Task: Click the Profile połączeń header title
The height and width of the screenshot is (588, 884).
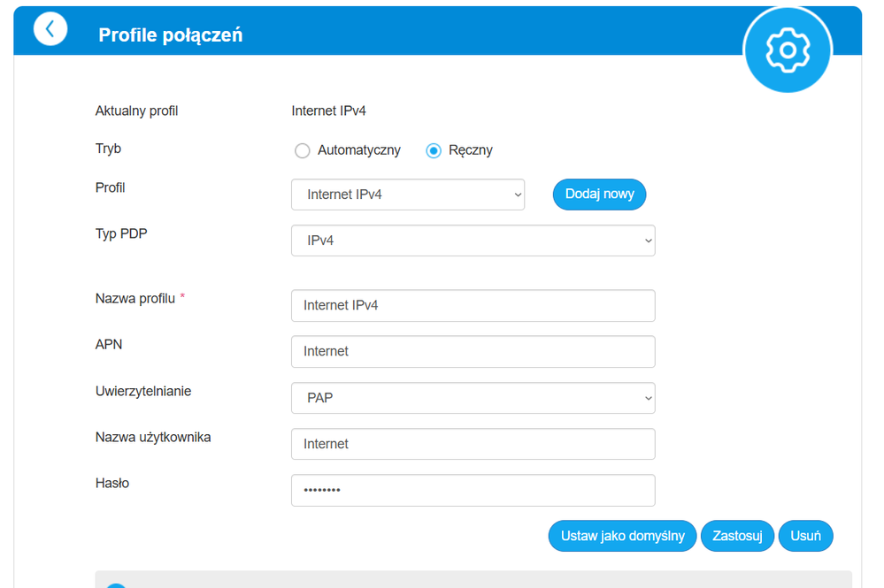Action: pos(171,34)
